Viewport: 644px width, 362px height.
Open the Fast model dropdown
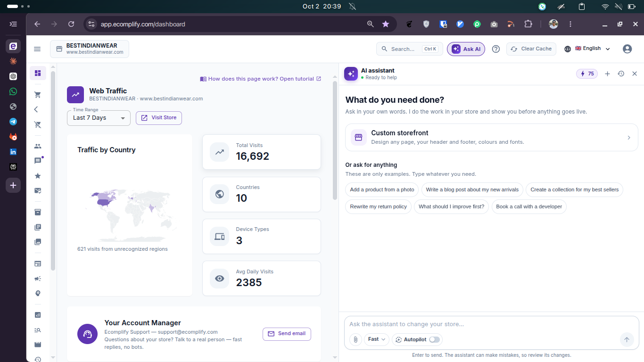click(x=376, y=339)
